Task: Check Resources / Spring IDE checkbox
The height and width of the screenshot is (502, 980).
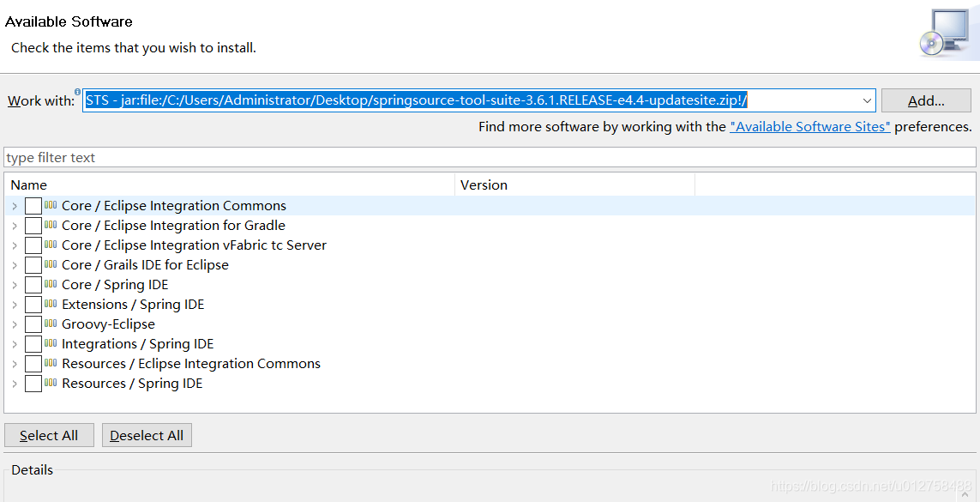Action: 33,384
